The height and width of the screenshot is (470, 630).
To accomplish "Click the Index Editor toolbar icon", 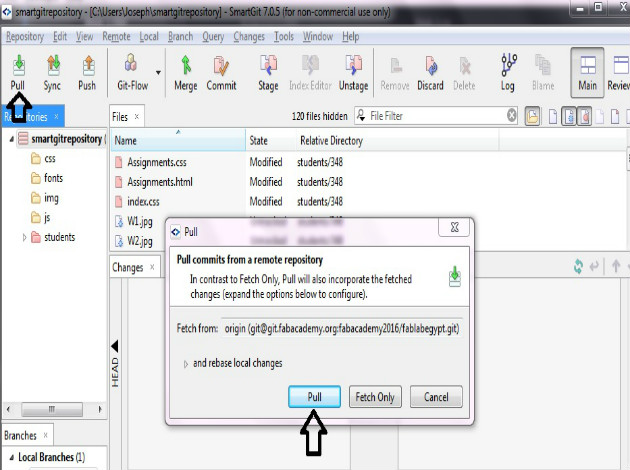I will coord(310,72).
